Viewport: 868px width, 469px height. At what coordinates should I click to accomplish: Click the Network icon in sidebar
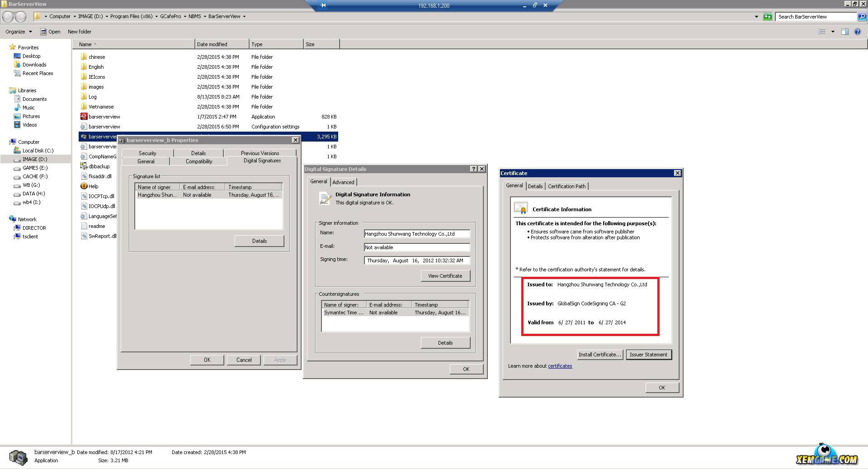(x=12, y=219)
